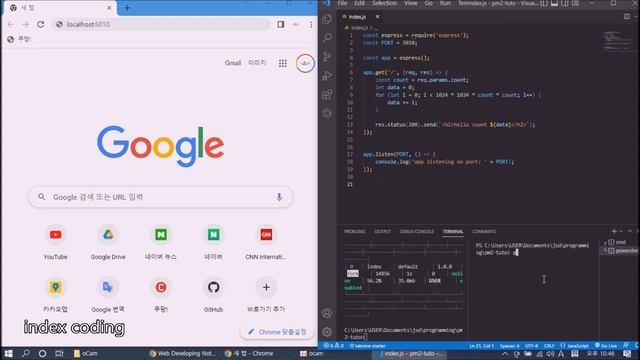Add shortcut with 바로가기 추가 button
The image size is (640, 360).
click(x=266, y=295)
